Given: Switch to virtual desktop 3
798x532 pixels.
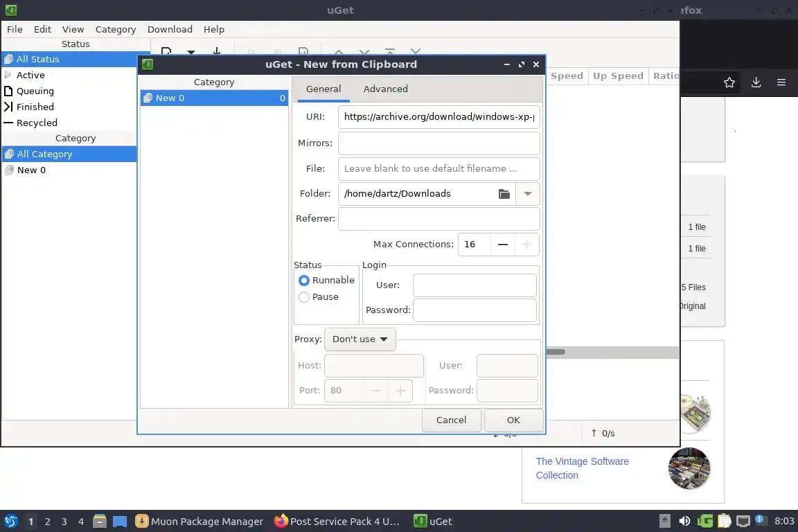Looking at the screenshot, I should (x=64, y=522).
